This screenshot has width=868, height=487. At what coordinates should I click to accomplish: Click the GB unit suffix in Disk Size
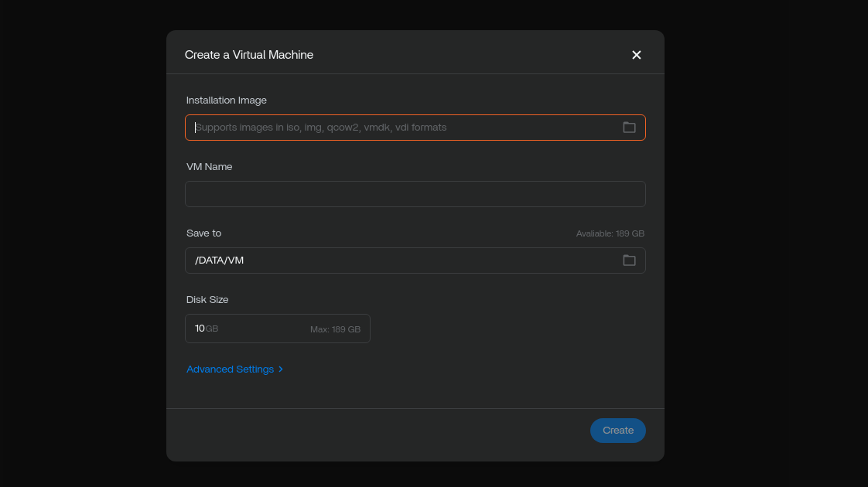coord(212,329)
